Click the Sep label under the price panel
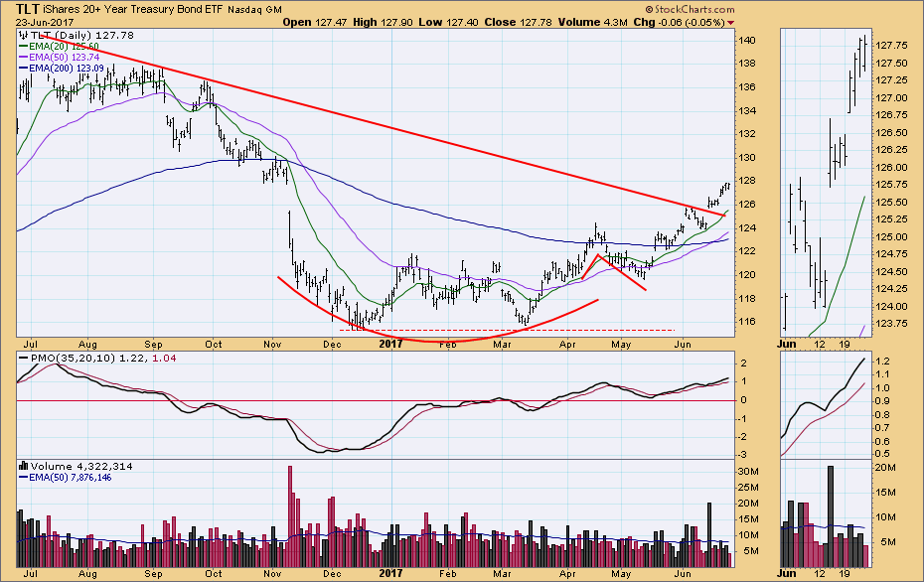 [153, 344]
